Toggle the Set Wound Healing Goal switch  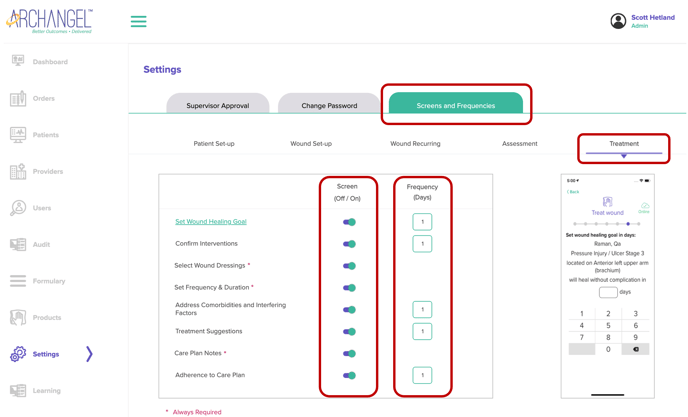click(x=349, y=222)
